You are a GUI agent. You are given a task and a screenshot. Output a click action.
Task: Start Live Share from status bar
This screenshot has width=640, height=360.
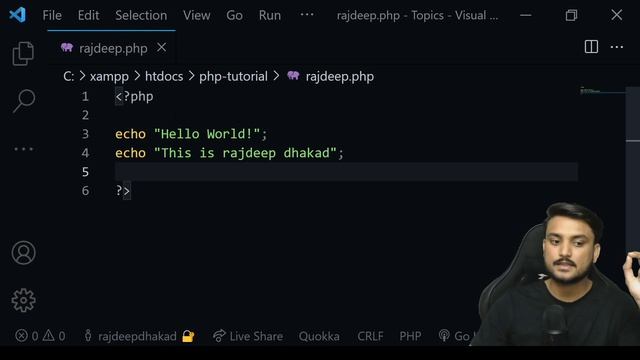point(248,336)
